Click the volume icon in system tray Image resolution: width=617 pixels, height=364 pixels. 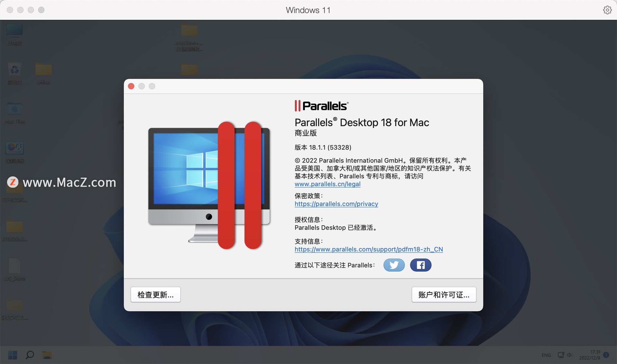570,355
